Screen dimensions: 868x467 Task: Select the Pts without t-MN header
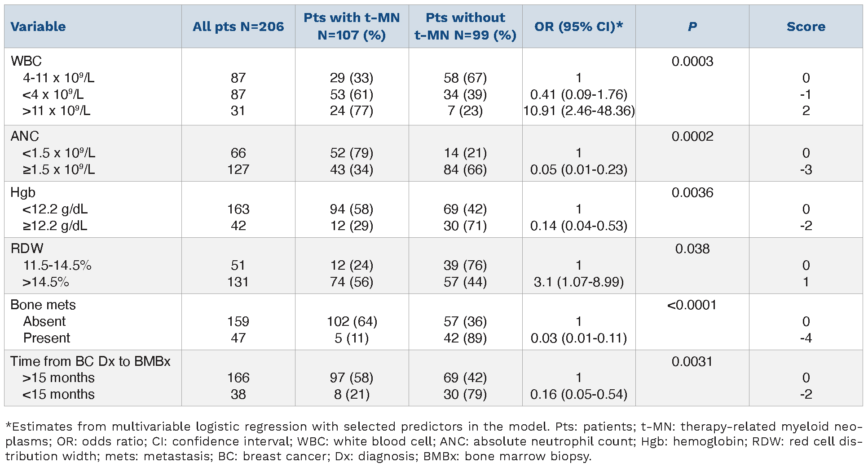point(465,27)
